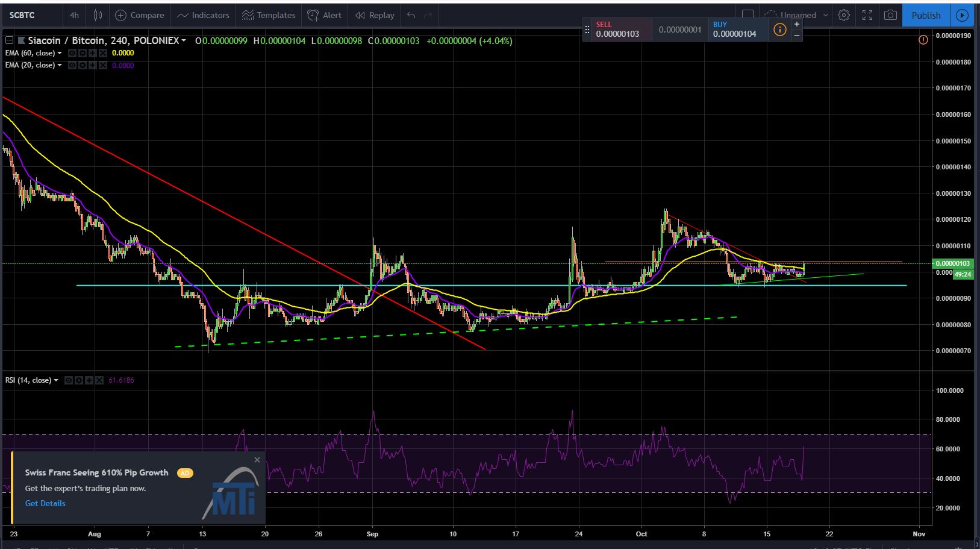
Task: Click the Publish button
Action: point(926,15)
